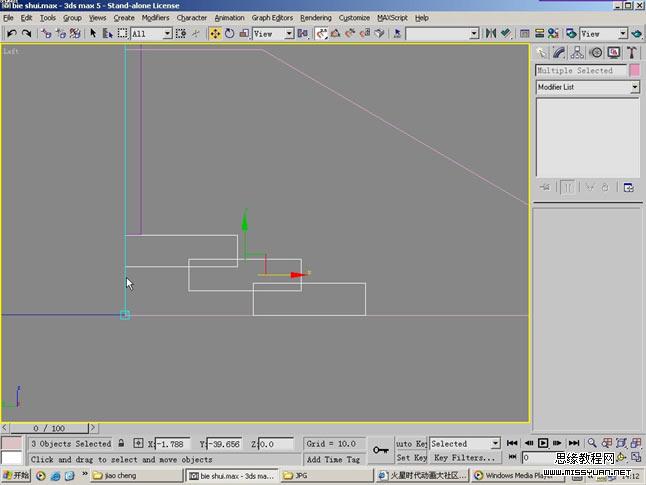Toggle Absolute/Offset transform type-in mode
The image size is (646, 485).
(x=138, y=443)
